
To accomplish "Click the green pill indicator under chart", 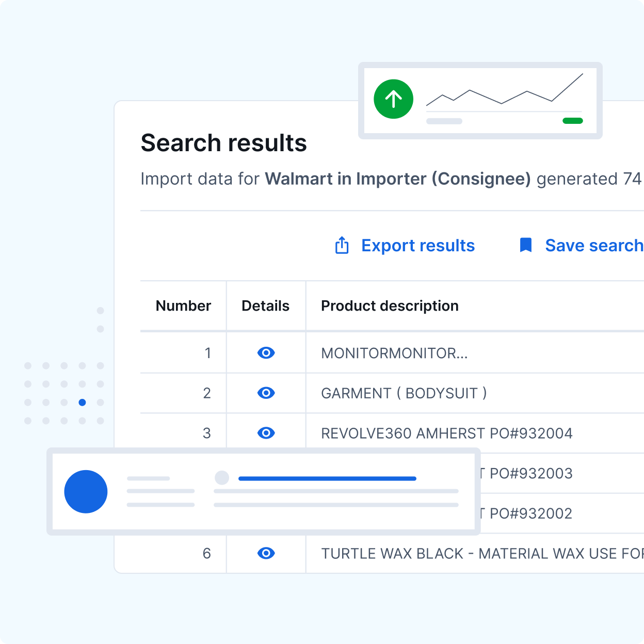I will (x=572, y=121).
